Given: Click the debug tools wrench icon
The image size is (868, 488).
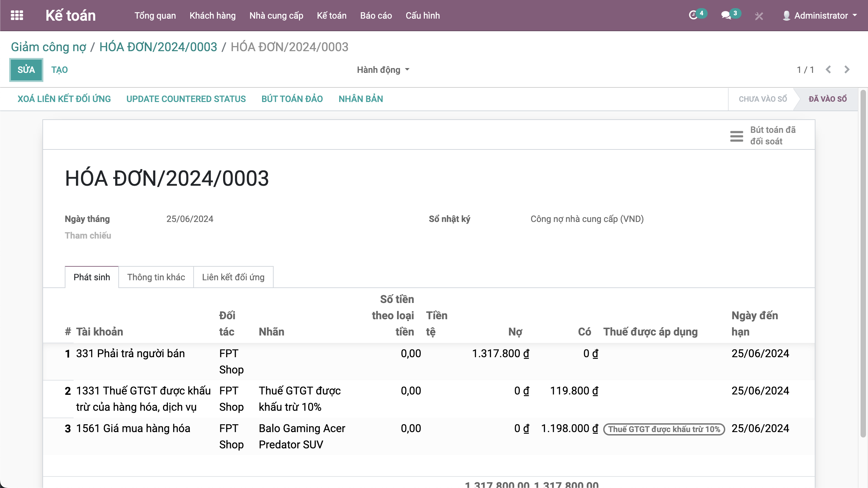Looking at the screenshot, I should coord(759,16).
